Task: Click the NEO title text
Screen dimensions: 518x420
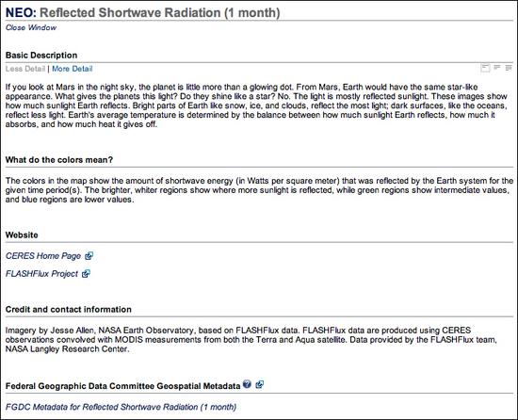Action: click(x=21, y=12)
